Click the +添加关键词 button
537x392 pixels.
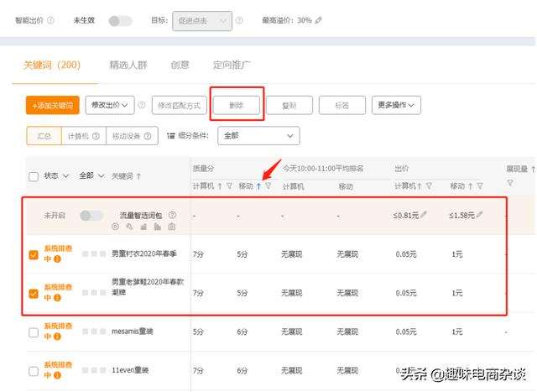coord(53,105)
